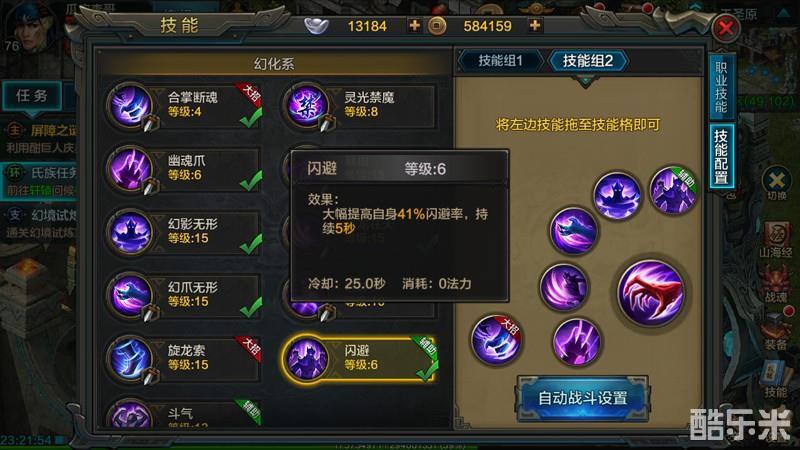Add silver ingots with plus button
The image size is (800, 450).
[415, 25]
